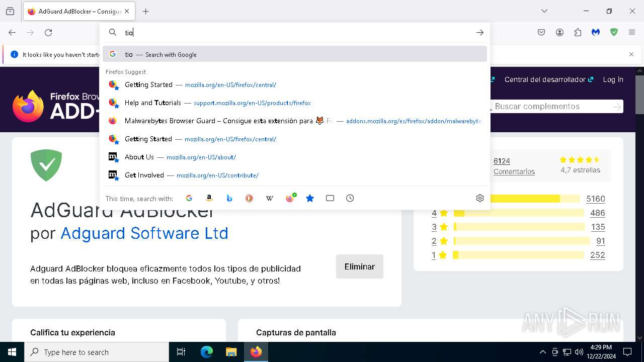This screenshot has height=362, width=644.
Task: Go back to previous page
Action: coord(12,32)
